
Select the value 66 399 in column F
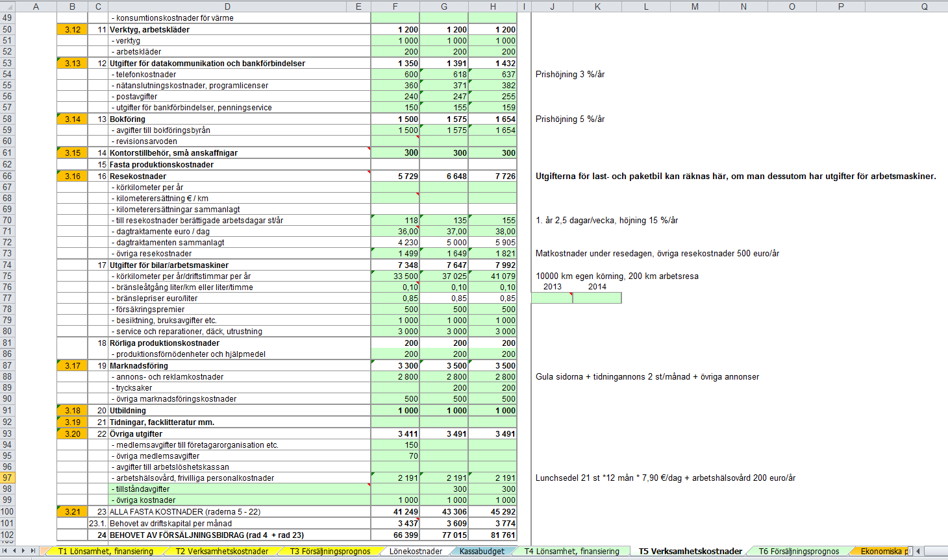(395, 535)
